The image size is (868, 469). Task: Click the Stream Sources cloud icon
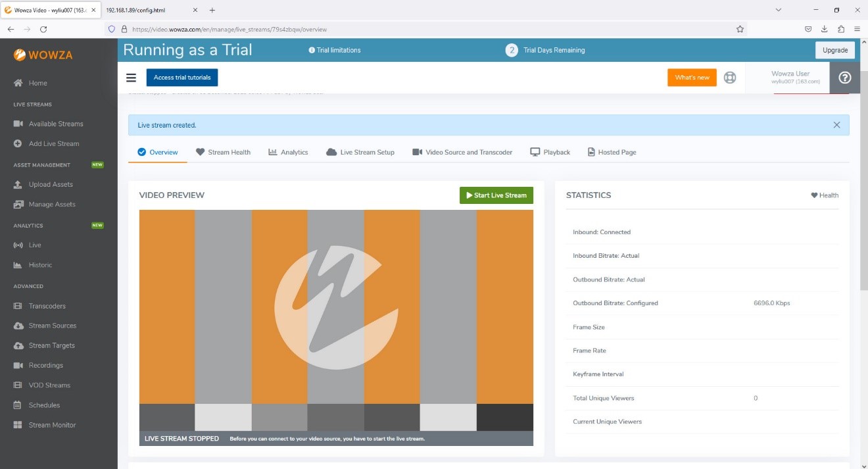18,326
